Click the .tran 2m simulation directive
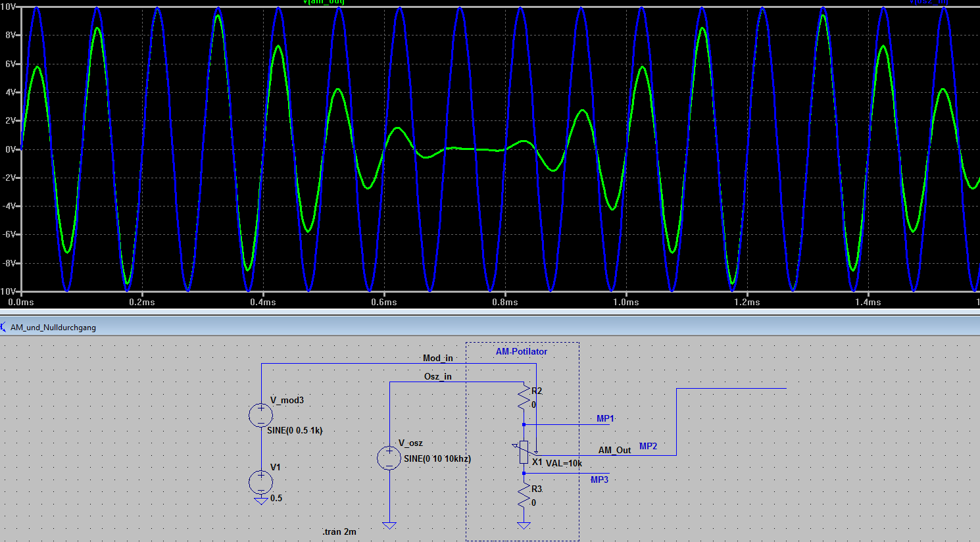 coord(339,531)
